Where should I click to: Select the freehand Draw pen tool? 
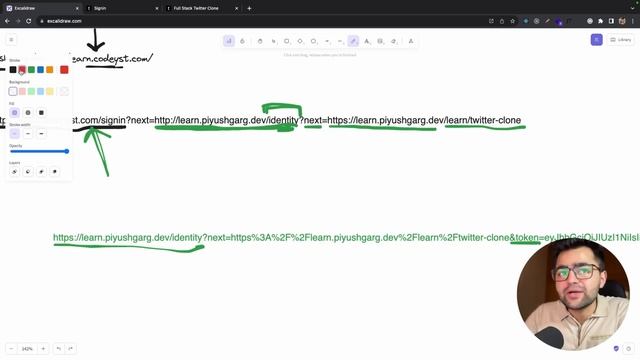tap(353, 41)
